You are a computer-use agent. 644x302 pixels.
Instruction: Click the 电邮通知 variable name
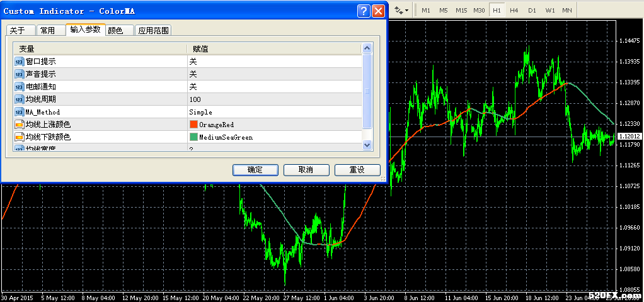pyautogui.click(x=41, y=87)
